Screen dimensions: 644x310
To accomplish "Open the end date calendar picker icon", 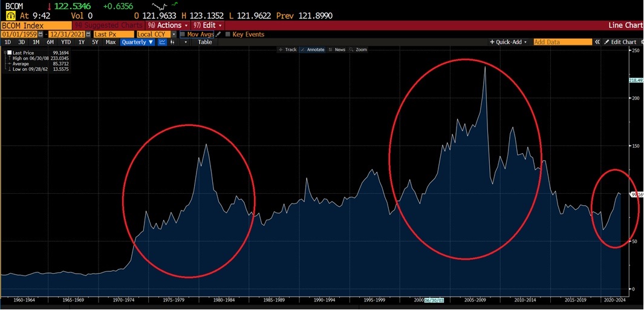I will pos(88,35).
